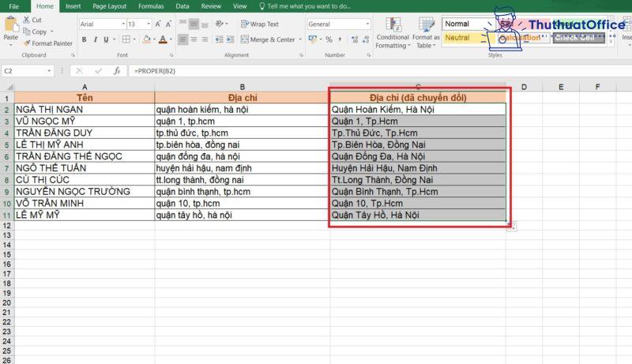
Task: Open the File tab
Action: pyautogui.click(x=14, y=6)
